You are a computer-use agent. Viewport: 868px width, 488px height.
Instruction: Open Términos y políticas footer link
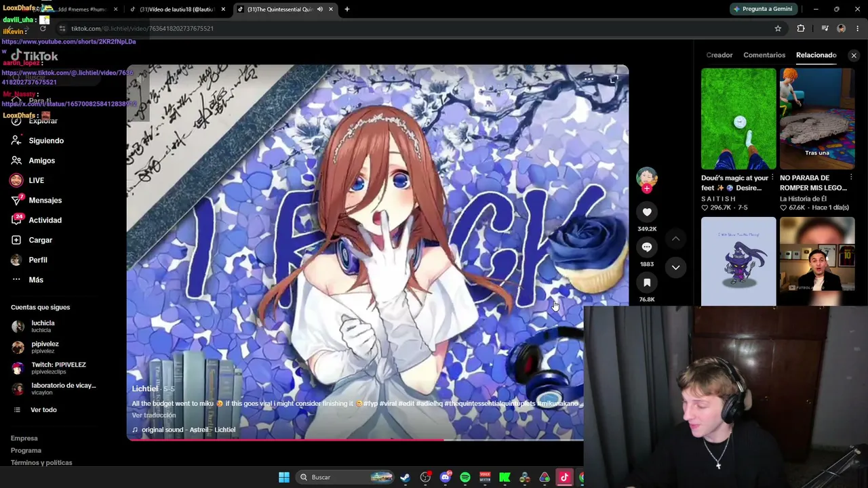(x=41, y=463)
